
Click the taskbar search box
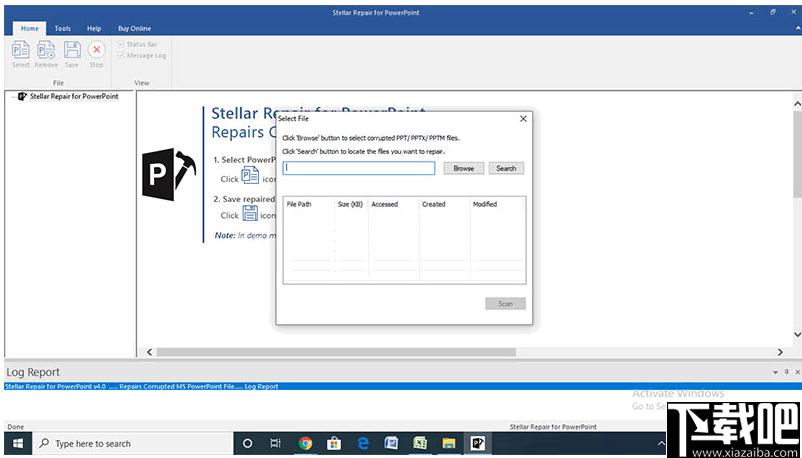point(133,444)
